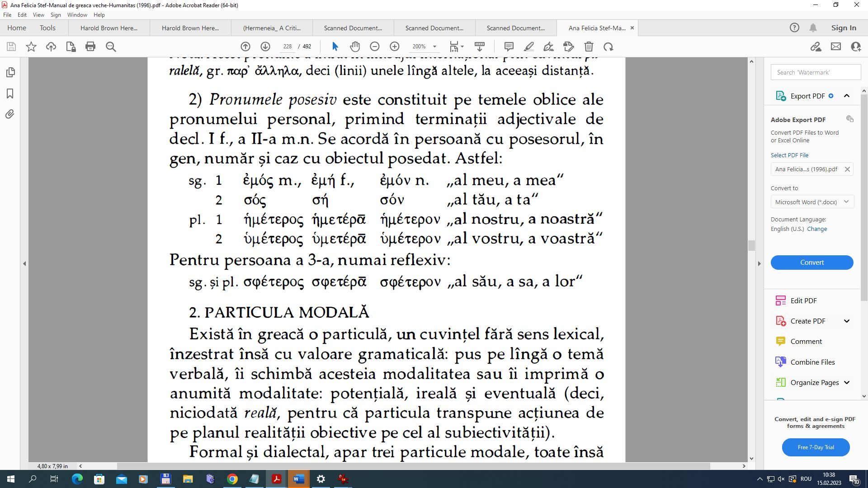Add a sticky note comment
This screenshot has width=868, height=488.
(509, 47)
